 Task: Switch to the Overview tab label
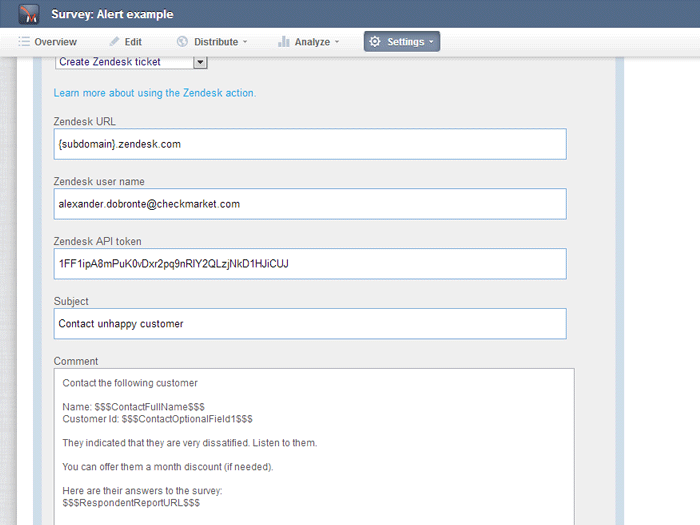tap(55, 42)
